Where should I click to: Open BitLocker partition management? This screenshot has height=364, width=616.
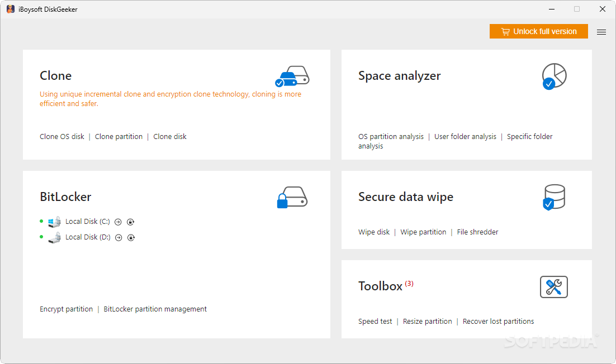coord(155,309)
